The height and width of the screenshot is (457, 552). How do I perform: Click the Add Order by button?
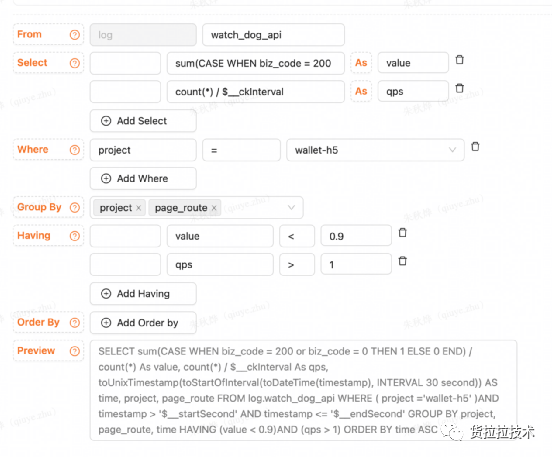[143, 323]
